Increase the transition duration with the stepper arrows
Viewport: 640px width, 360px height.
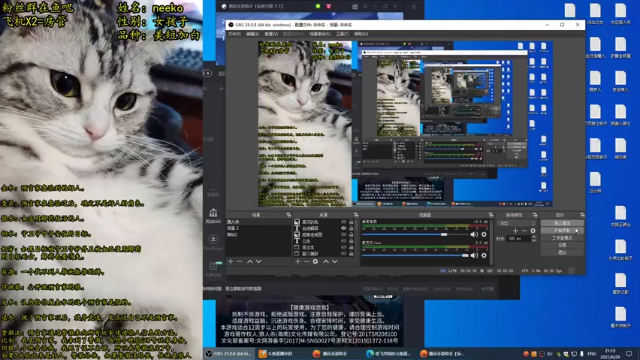[x=534, y=238]
